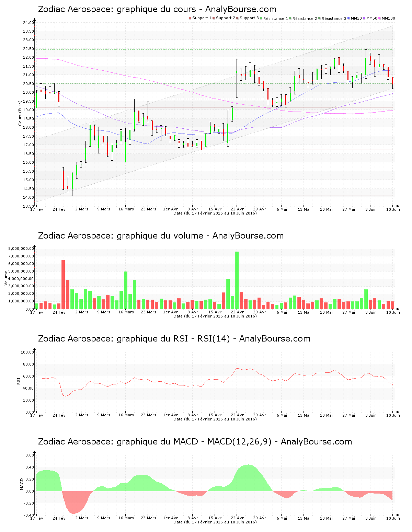412x532 pixels.
Task: Click the 18.00 tick on price axis
Action: [28, 127]
